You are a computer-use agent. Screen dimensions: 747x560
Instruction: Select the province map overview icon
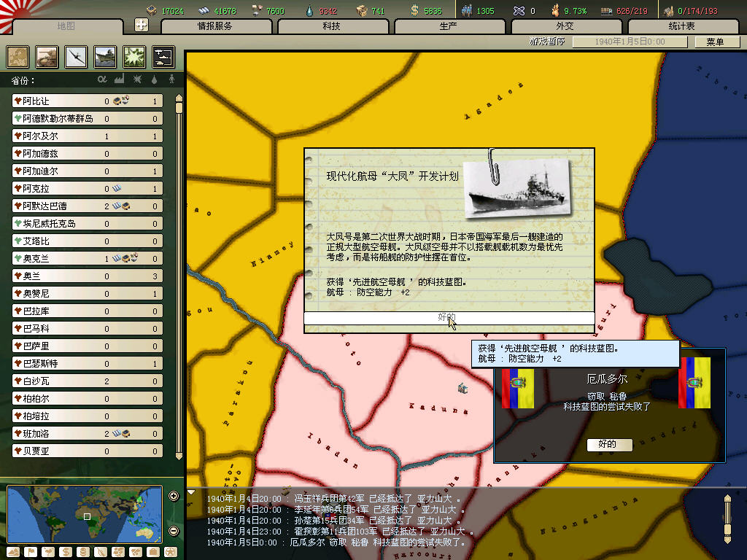click(x=18, y=57)
